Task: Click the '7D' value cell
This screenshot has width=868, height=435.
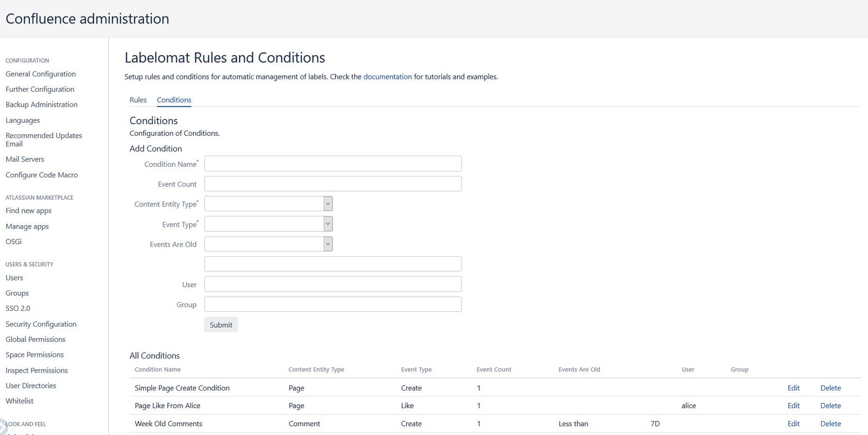Action: 655,423
